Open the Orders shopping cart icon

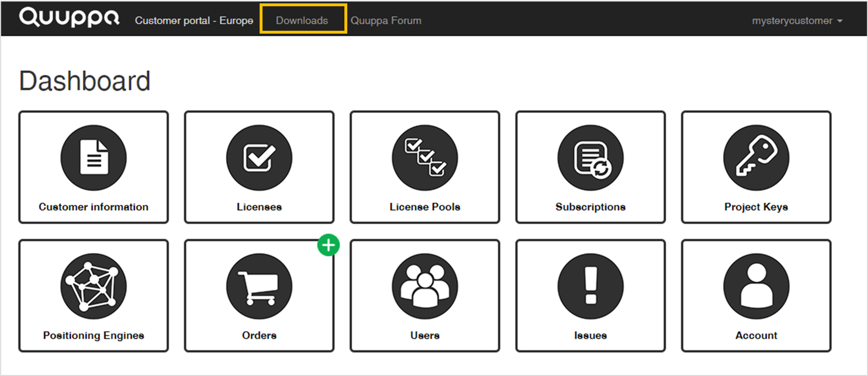[259, 286]
